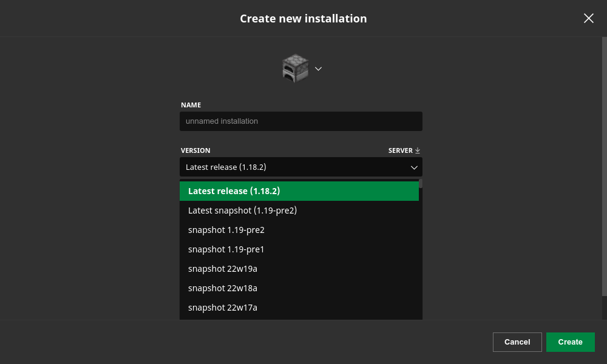Image resolution: width=607 pixels, height=364 pixels.
Task: Select snapshot 22w19a version
Action: [223, 269]
